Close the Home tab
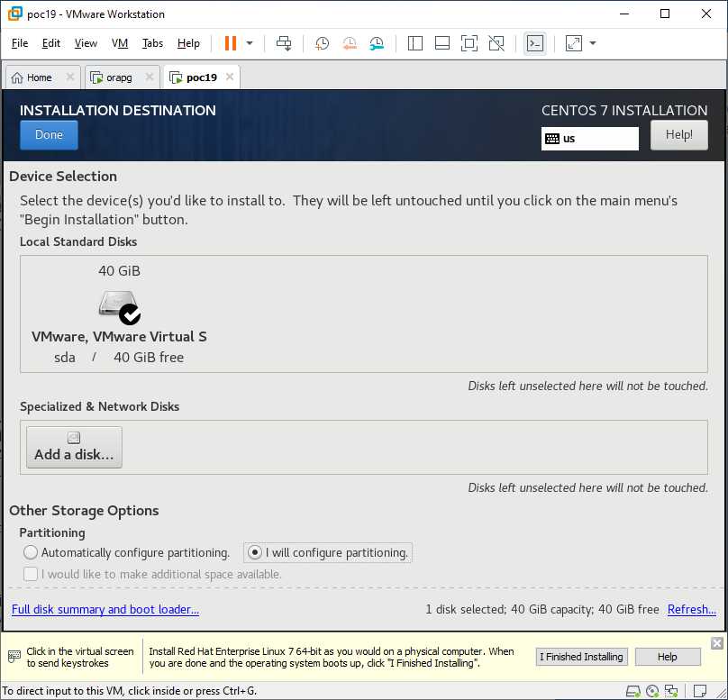The width and height of the screenshot is (728, 700). click(x=70, y=77)
